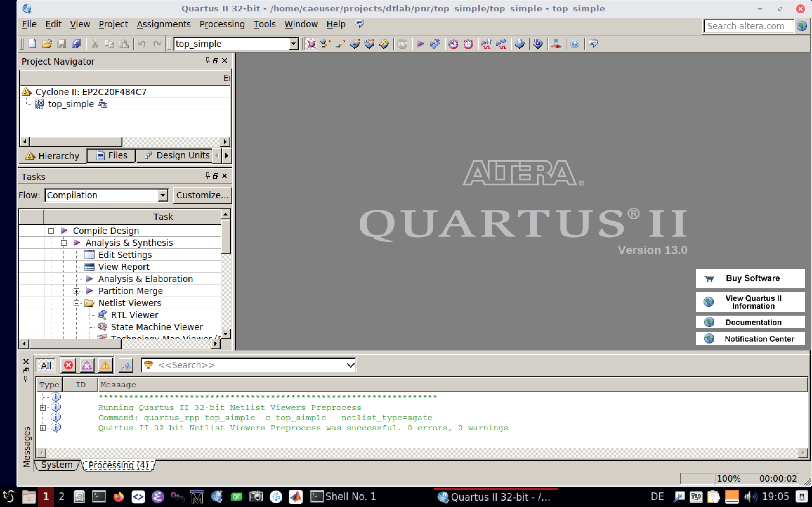Click the Help question mark icon
The image size is (812, 507).
coord(575,44)
